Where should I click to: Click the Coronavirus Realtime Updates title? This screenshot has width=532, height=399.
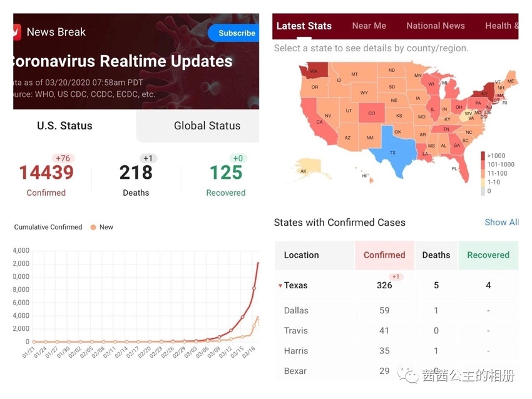click(x=123, y=61)
